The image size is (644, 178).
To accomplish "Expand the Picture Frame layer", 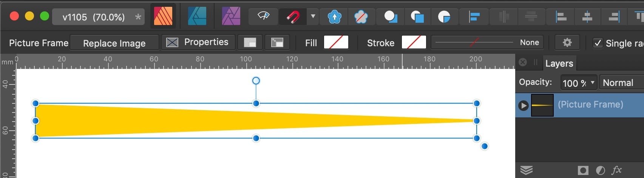I will click(x=523, y=105).
